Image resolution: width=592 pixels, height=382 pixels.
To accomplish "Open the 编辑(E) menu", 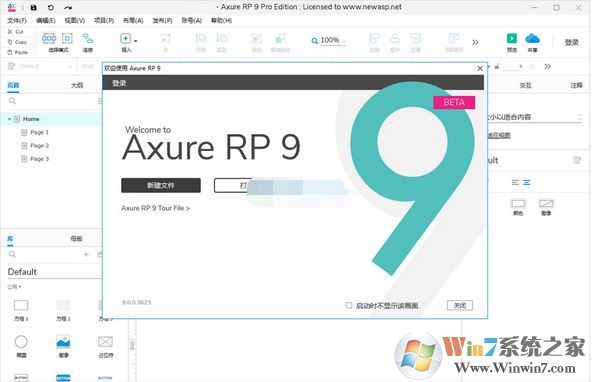I will pos(46,20).
